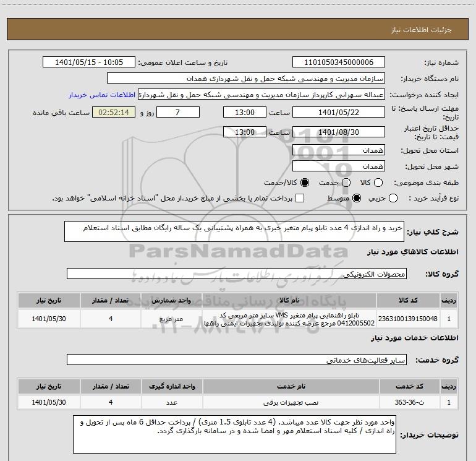The width and height of the screenshot is (476, 461).
Task: Click the delivery province field 'همدان'
Action: (339, 150)
